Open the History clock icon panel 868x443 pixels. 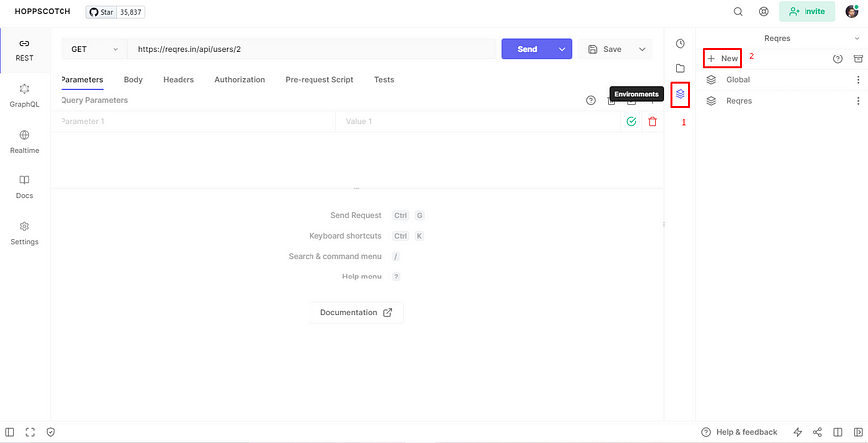tap(681, 44)
